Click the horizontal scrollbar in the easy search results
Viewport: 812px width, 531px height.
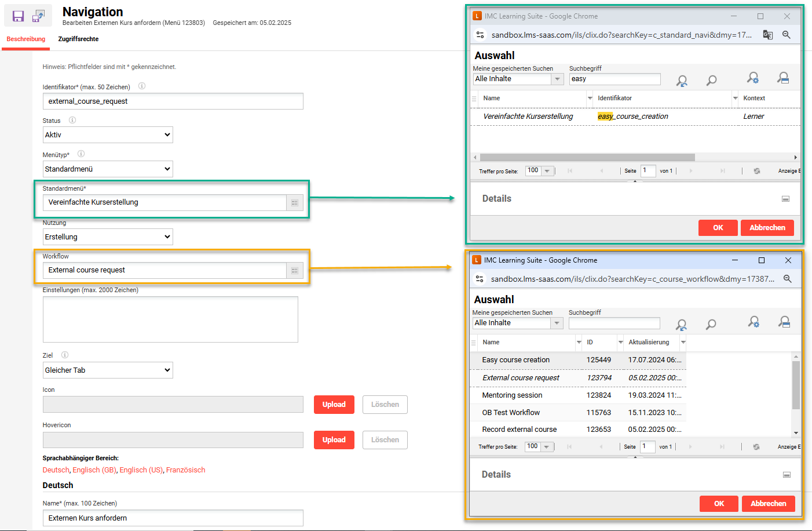coord(587,158)
